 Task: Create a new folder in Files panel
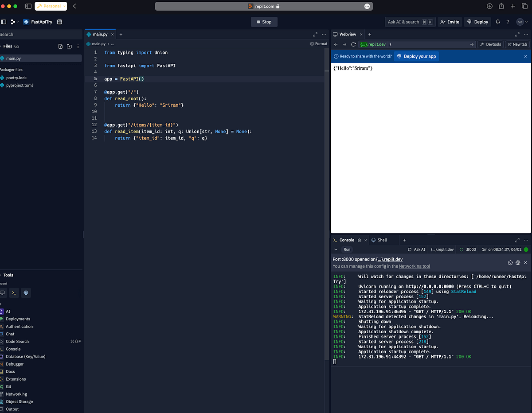tap(69, 46)
